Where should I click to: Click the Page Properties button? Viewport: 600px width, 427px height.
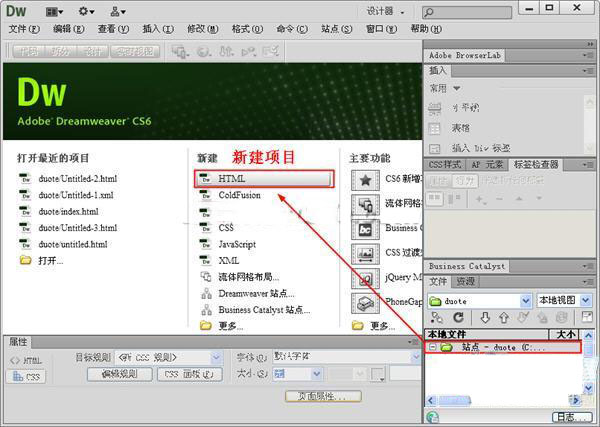[323, 396]
